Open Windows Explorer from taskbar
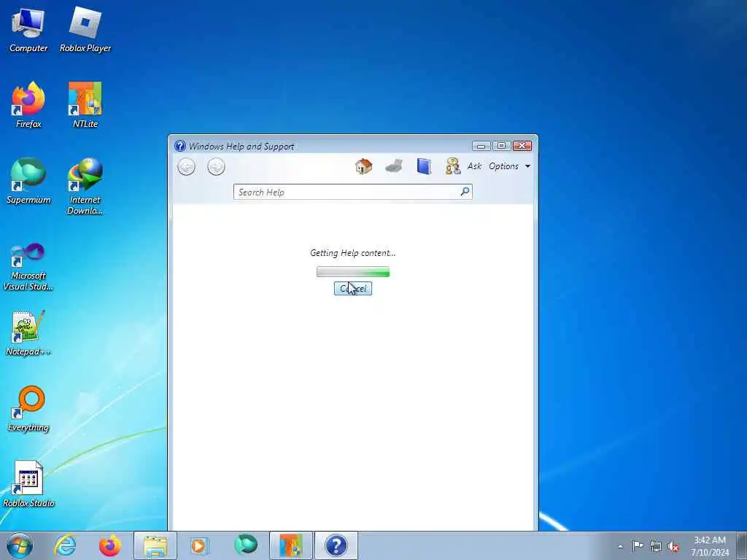The image size is (747, 560). 155,545
